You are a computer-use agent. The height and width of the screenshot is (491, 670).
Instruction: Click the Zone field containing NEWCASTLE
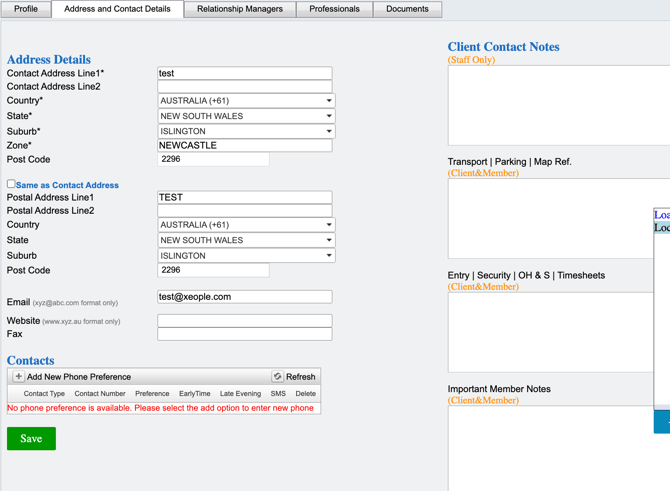coord(245,145)
